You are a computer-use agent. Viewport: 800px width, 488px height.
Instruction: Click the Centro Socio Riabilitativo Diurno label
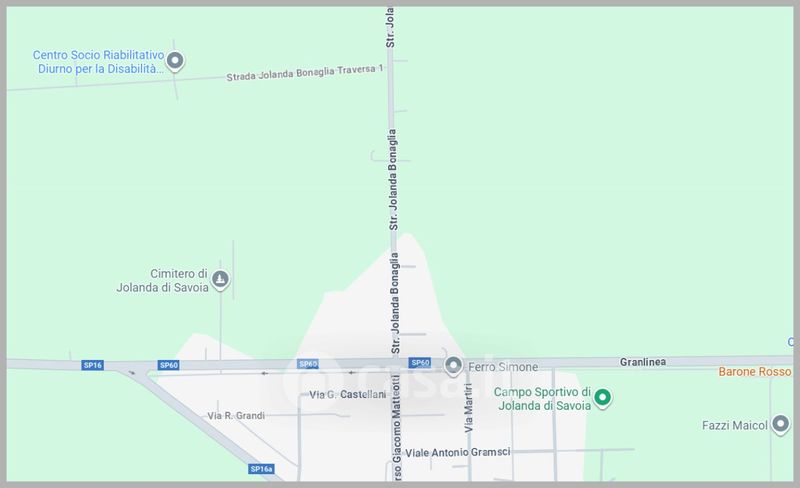(99, 62)
